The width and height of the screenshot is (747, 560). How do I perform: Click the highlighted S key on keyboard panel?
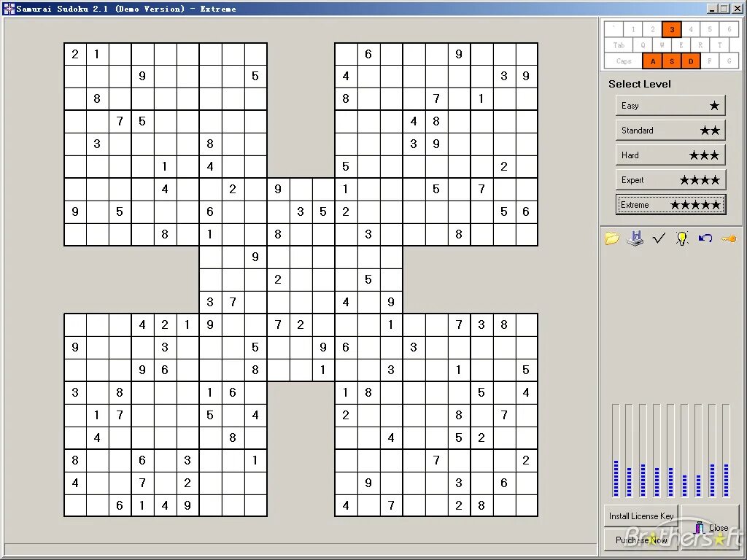coord(672,61)
